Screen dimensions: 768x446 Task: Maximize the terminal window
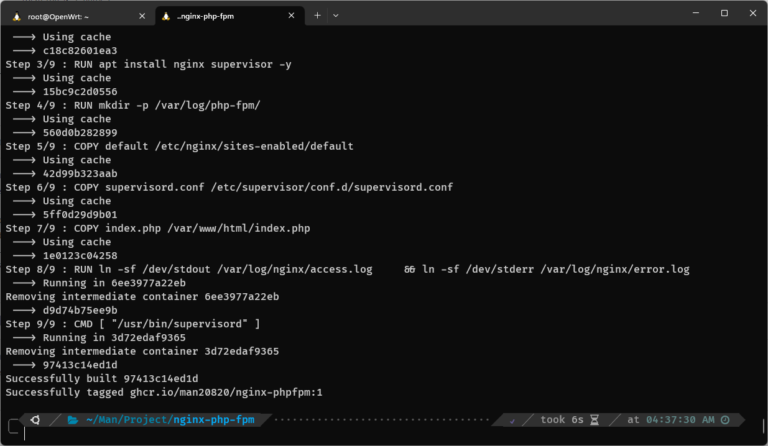[x=724, y=13]
